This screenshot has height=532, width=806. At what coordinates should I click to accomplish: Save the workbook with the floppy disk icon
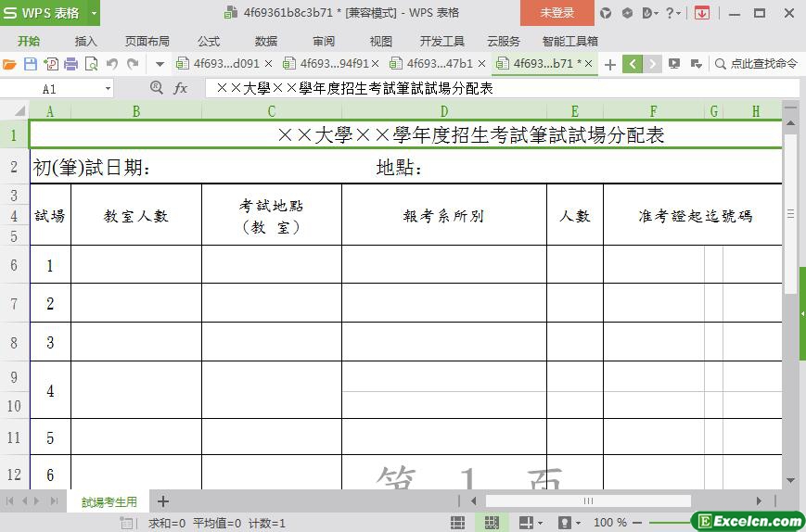[31, 64]
